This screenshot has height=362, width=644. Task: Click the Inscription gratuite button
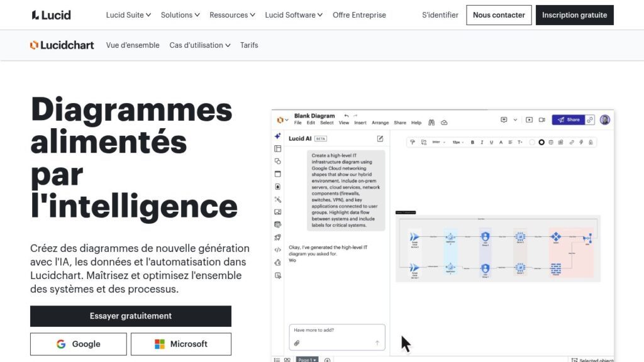click(x=575, y=15)
